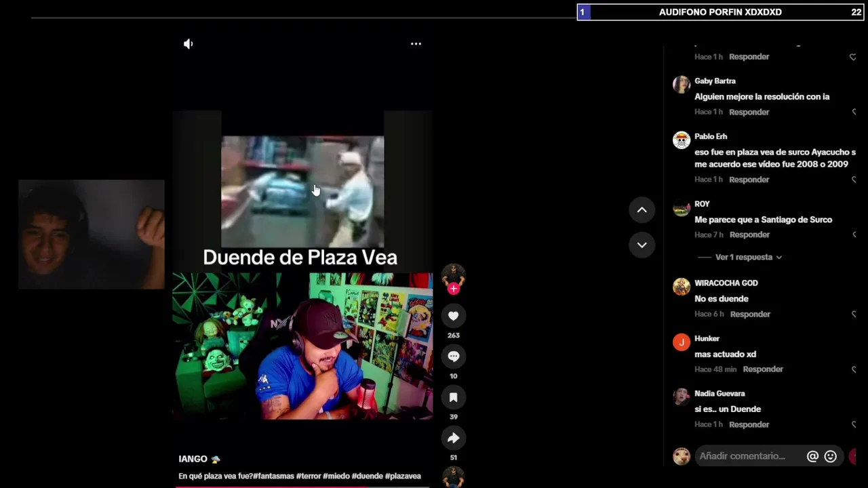Go to the previous video with the up arrow

[x=642, y=210]
